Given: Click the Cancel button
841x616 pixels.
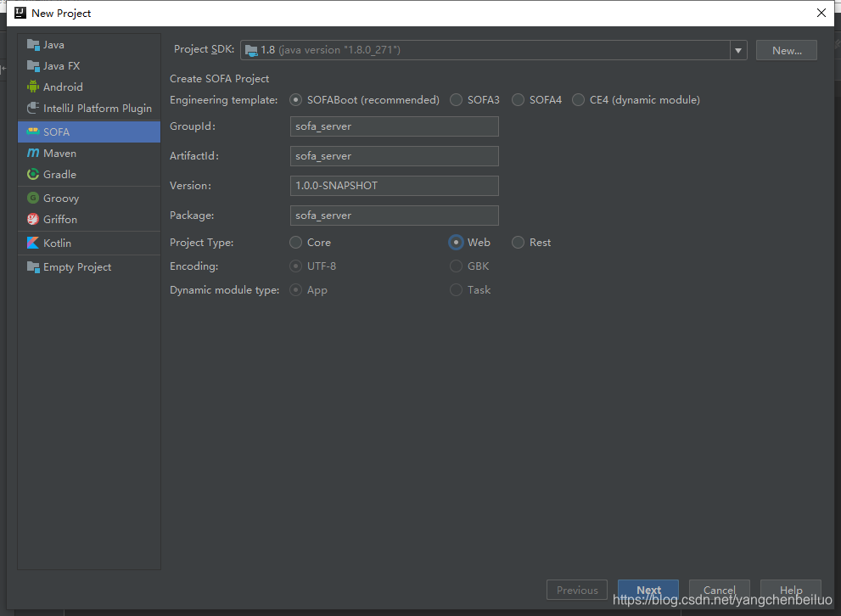Looking at the screenshot, I should [x=720, y=590].
